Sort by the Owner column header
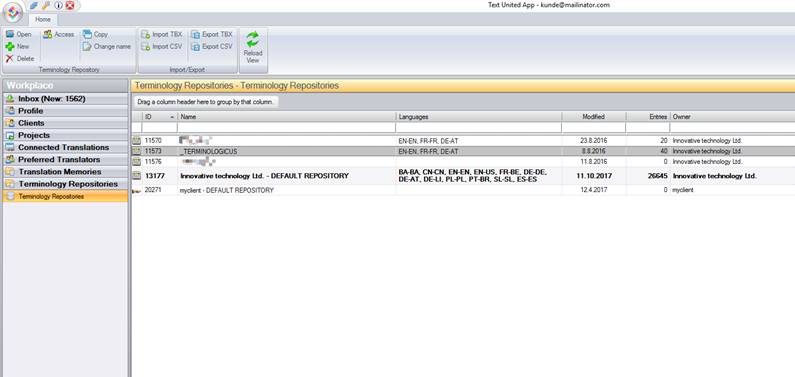This screenshot has height=377, width=795. (733, 117)
